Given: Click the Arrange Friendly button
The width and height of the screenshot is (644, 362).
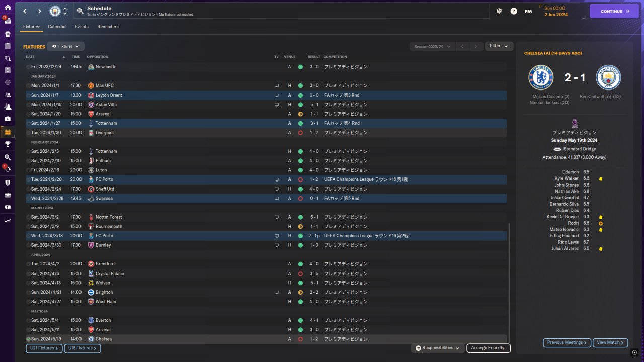Looking at the screenshot, I should pyautogui.click(x=489, y=348).
